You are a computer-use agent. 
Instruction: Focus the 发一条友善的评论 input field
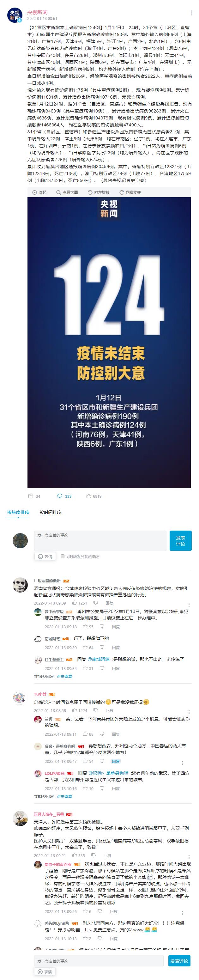100,540
